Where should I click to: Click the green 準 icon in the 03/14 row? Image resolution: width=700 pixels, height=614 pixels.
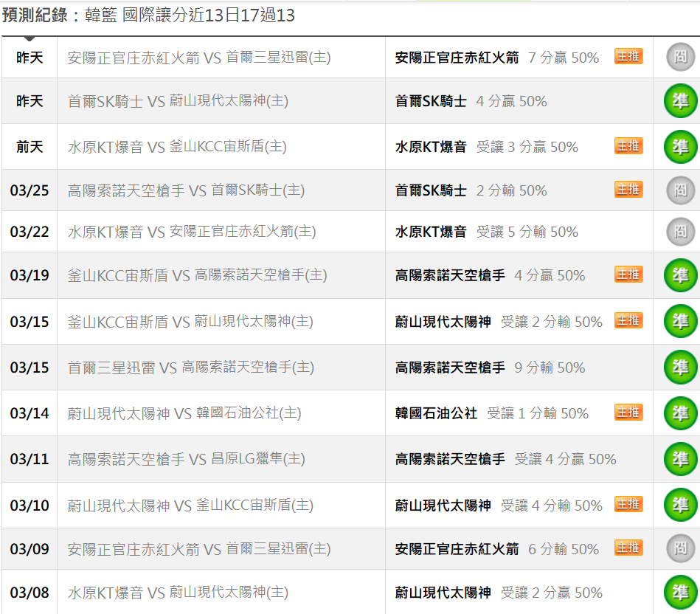click(680, 413)
